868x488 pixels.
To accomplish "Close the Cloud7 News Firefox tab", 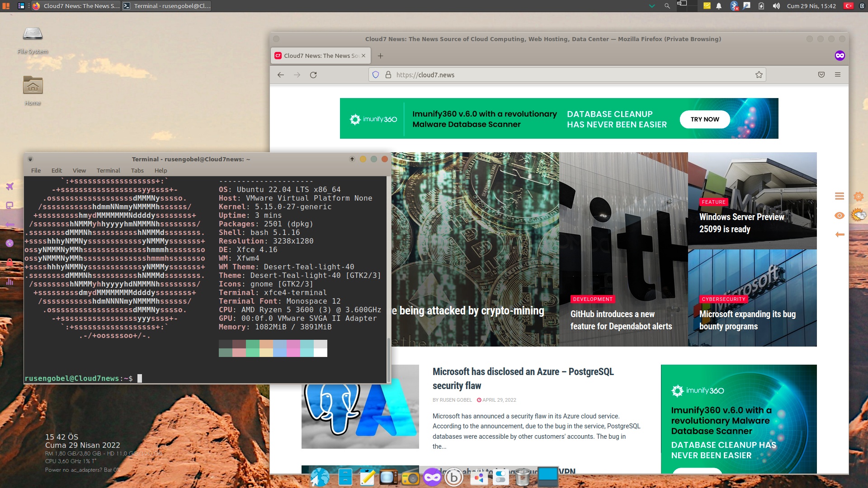I will [363, 56].
